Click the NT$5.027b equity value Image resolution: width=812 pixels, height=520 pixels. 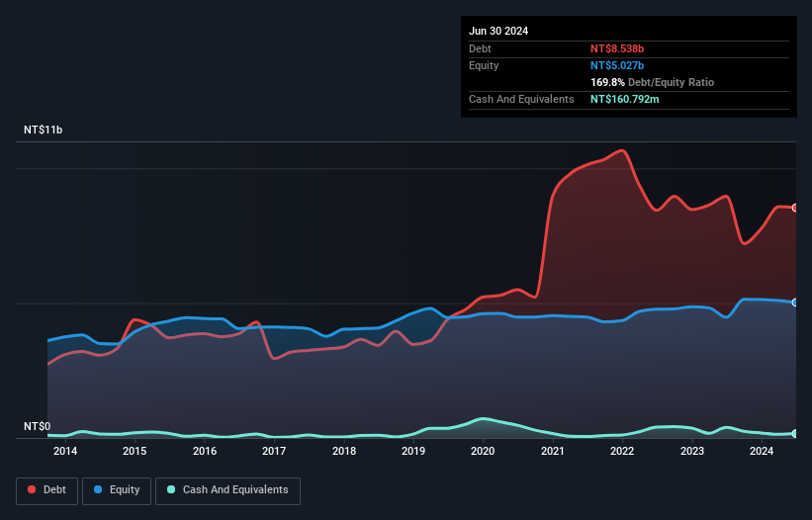pos(617,65)
